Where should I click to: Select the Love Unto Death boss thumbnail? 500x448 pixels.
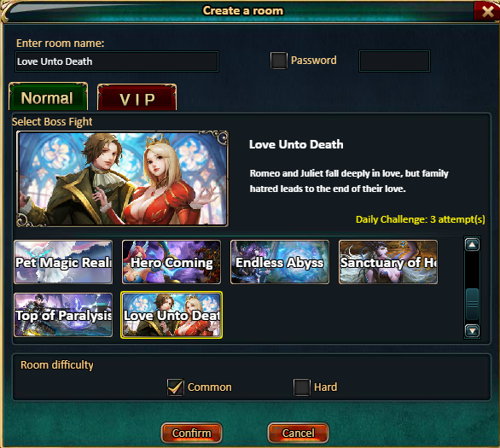click(172, 315)
